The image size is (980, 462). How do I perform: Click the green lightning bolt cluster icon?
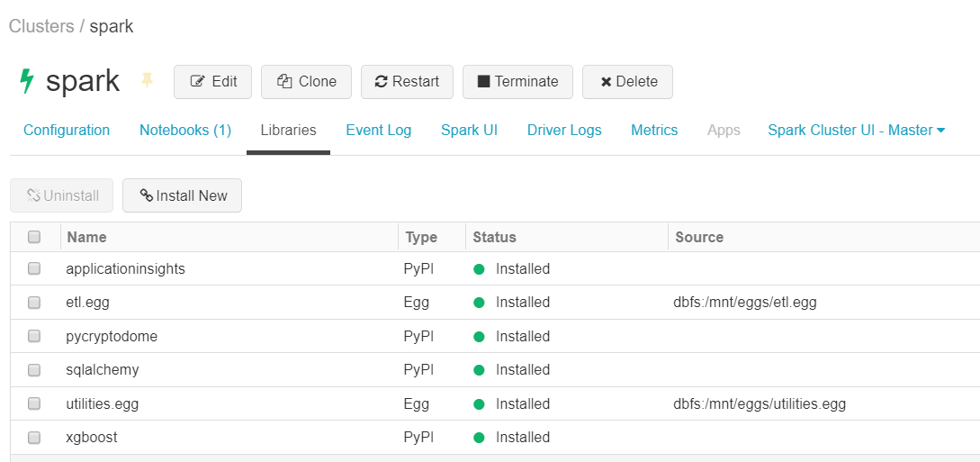click(27, 81)
